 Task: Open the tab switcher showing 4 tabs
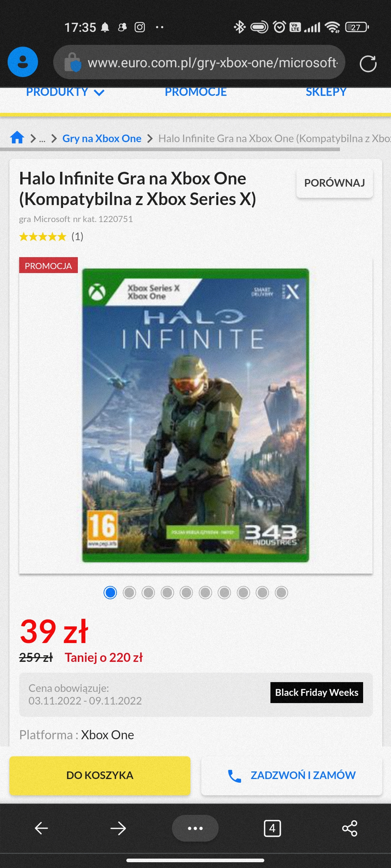pos(272,828)
